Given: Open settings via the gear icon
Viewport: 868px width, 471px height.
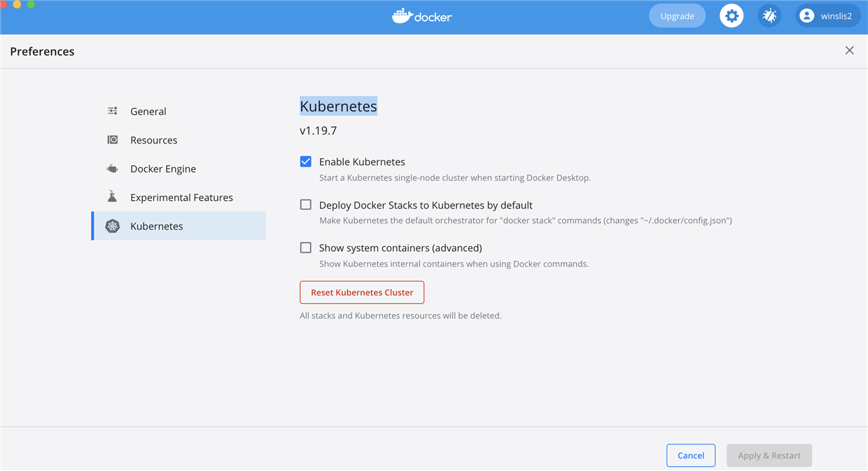Looking at the screenshot, I should (731, 16).
